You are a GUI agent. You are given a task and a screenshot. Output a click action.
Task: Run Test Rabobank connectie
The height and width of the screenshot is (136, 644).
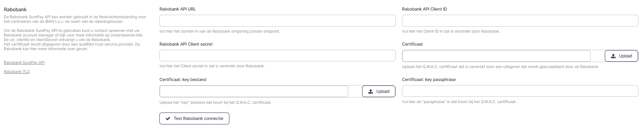(x=194, y=118)
